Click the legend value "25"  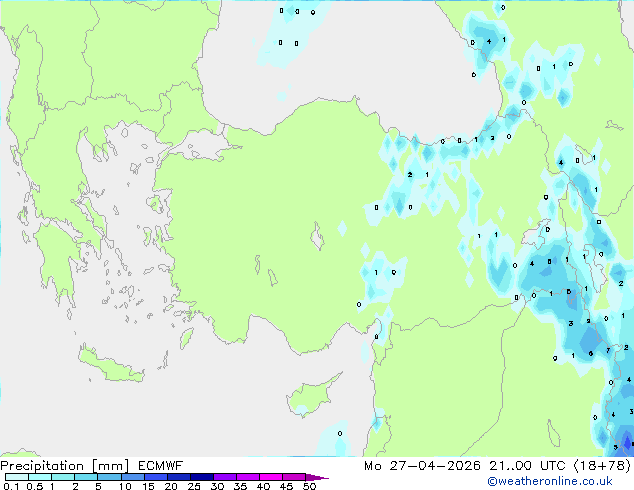(x=194, y=486)
